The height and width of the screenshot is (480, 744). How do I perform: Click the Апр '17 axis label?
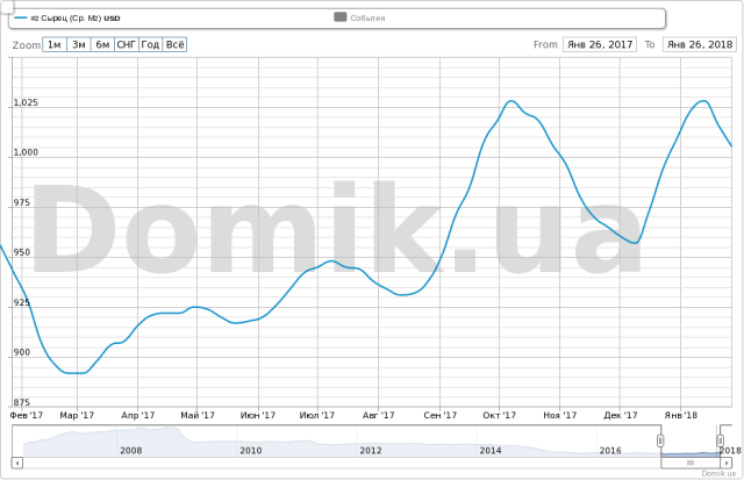pos(138,415)
